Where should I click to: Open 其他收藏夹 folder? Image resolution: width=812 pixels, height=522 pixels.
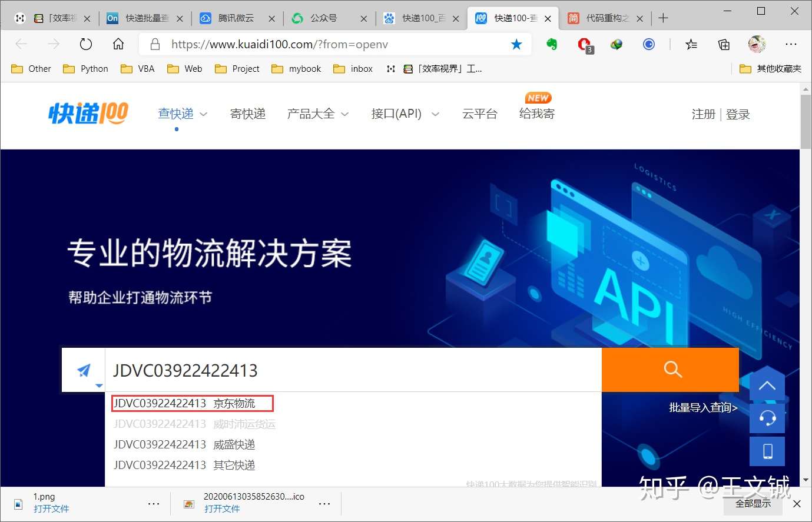coord(771,69)
